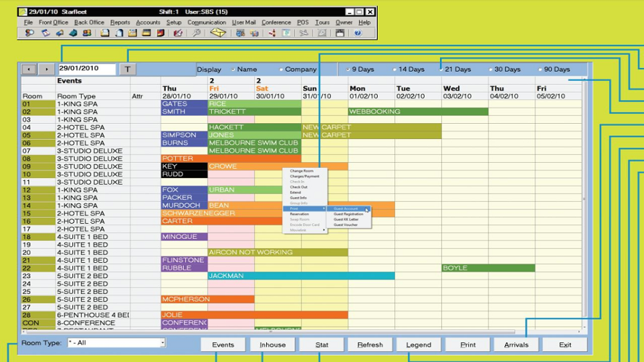Choose Charges/Payment in the context menu

[x=305, y=176]
